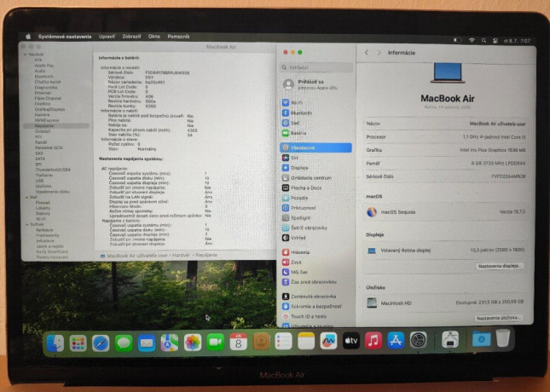This screenshot has width=550, height=392.
Task: Open the Zobraziť menu
Action: pyautogui.click(x=131, y=37)
